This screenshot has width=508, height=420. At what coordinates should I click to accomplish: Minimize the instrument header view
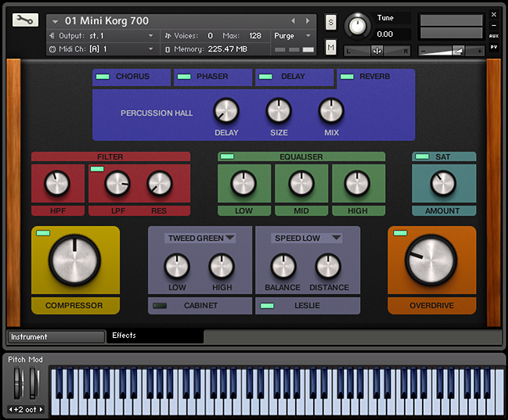click(494, 25)
